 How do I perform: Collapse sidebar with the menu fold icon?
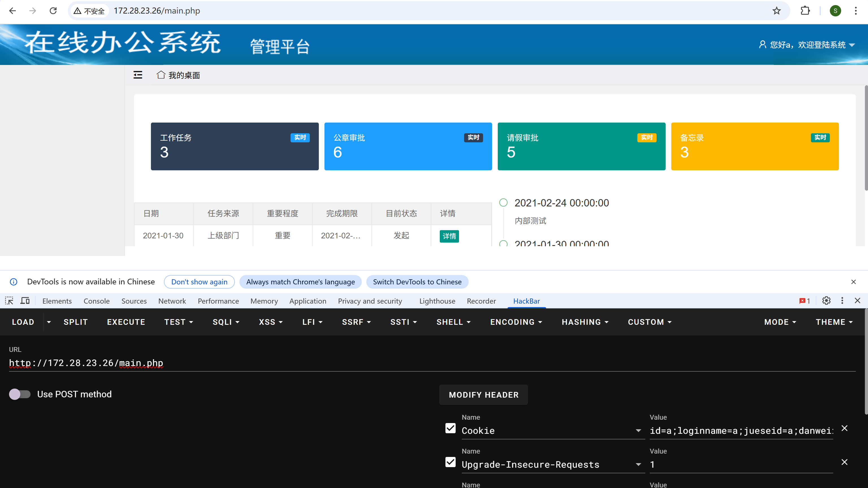[138, 75]
